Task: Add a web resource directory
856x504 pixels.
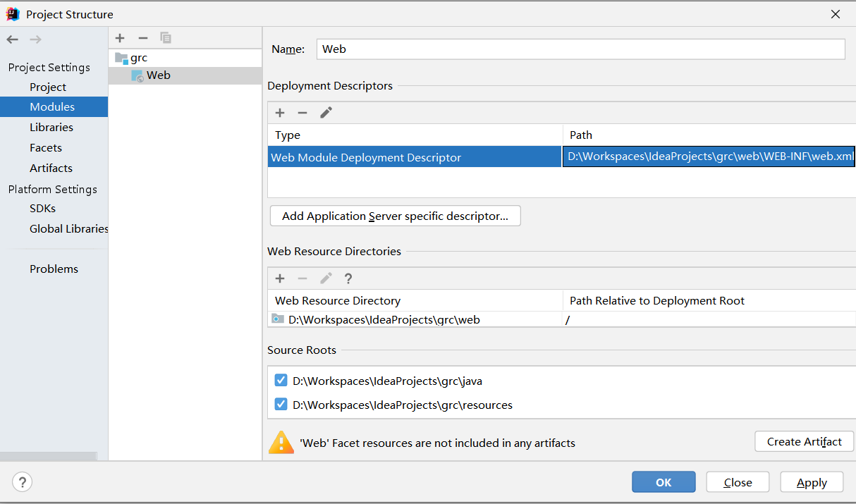Action: [x=280, y=278]
